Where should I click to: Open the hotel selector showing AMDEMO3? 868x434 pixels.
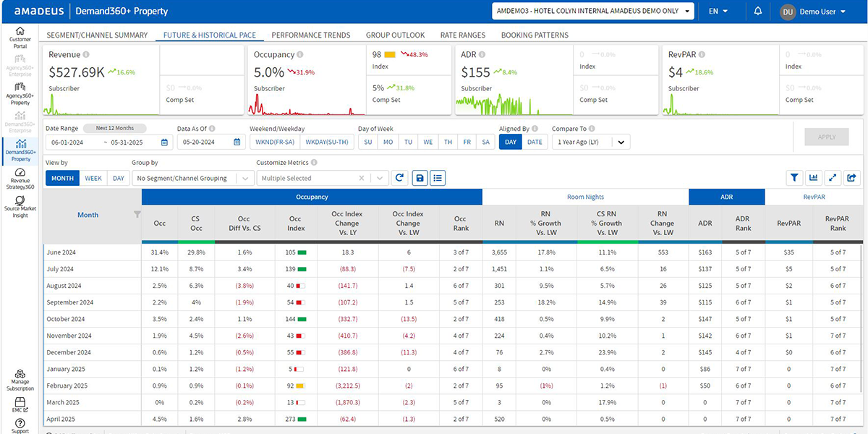tap(592, 11)
